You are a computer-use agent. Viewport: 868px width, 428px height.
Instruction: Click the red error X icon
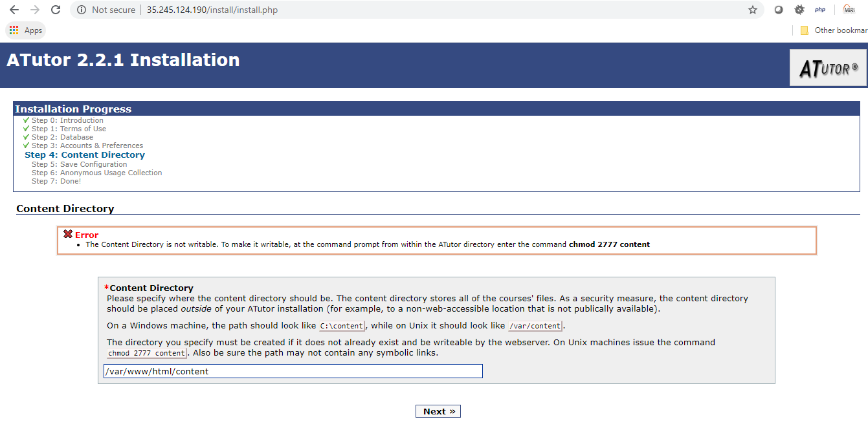68,234
